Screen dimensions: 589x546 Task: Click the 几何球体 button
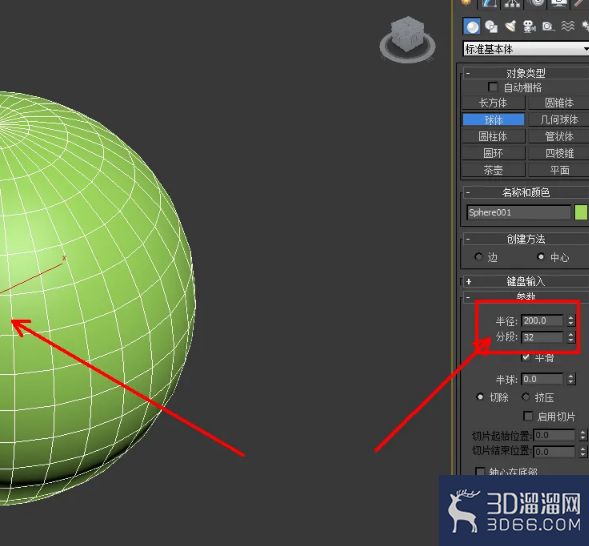[x=559, y=120]
